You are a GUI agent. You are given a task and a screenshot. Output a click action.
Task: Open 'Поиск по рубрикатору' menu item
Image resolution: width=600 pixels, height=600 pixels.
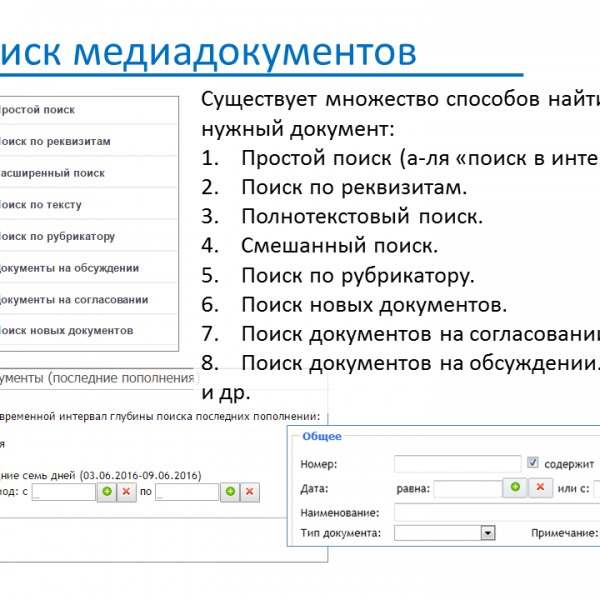(56, 237)
